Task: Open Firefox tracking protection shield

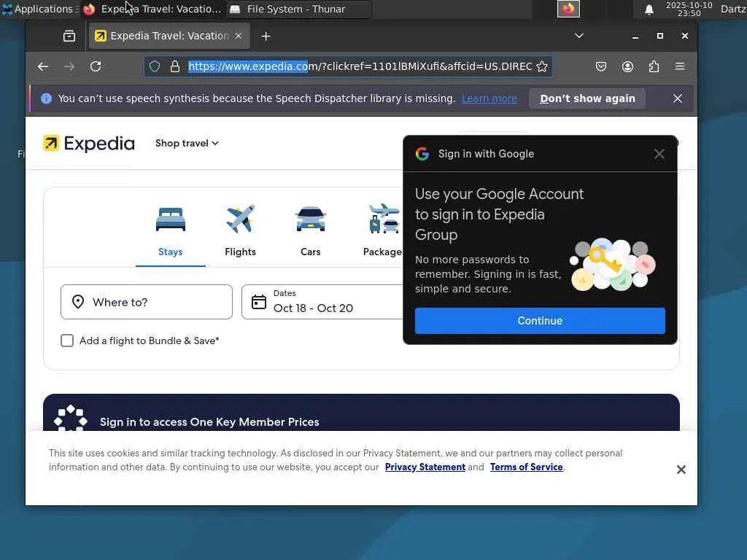Action: click(x=155, y=66)
